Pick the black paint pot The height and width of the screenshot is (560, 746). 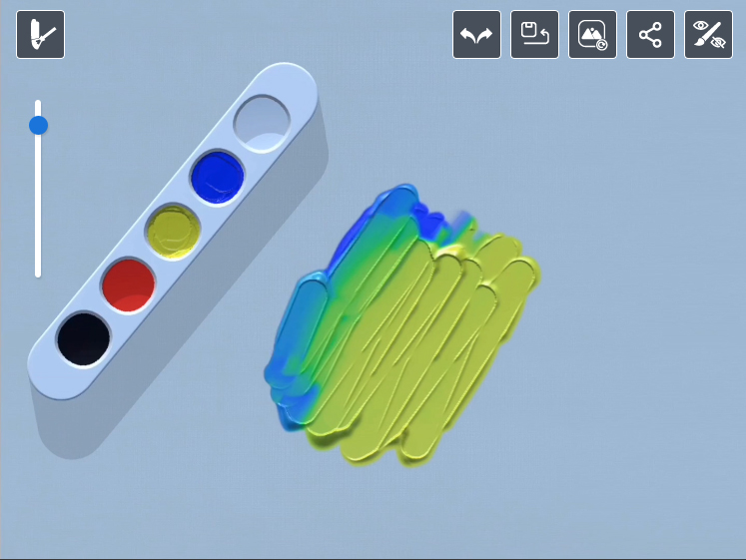point(84,339)
